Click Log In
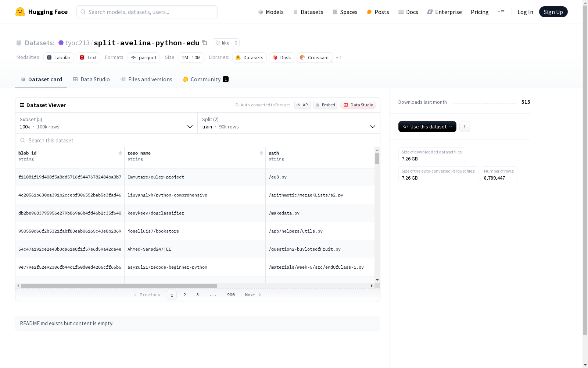Viewport: 588px width, 368px height. (525, 12)
